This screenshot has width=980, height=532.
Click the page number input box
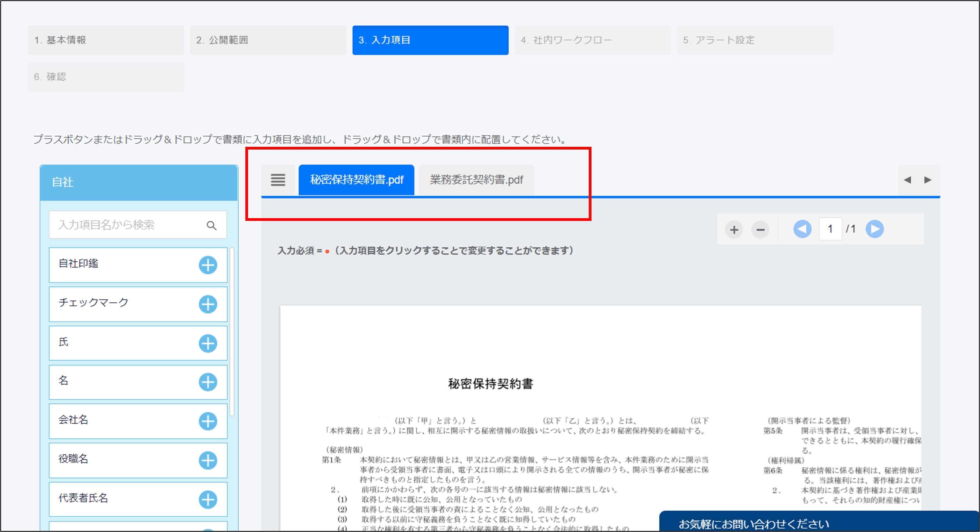pos(830,229)
